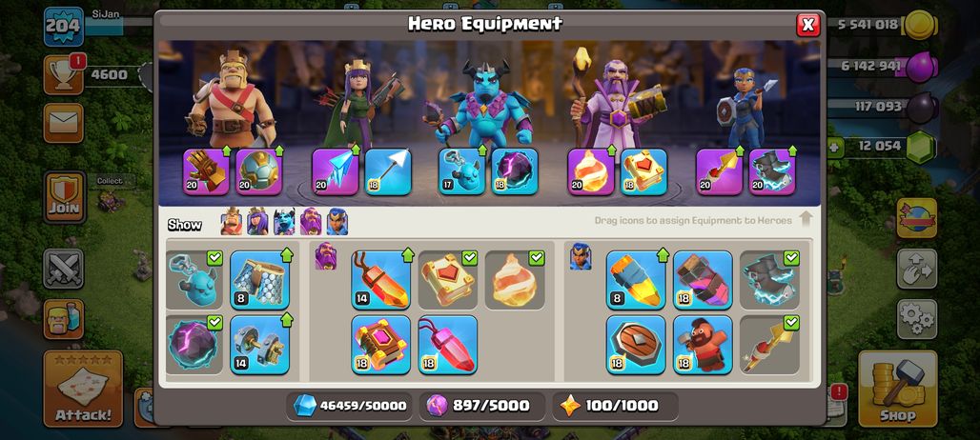
Task: Toggle the equipped Electro Boots checkmark item
Action: pos(769,280)
